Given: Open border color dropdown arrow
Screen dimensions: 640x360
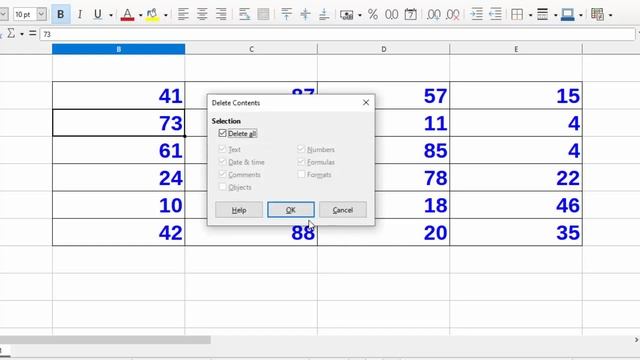Looking at the screenshot, I should pos(580,15).
